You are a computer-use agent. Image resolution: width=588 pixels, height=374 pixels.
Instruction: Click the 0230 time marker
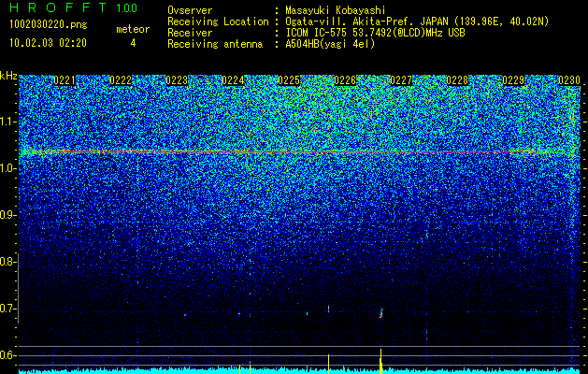point(569,80)
